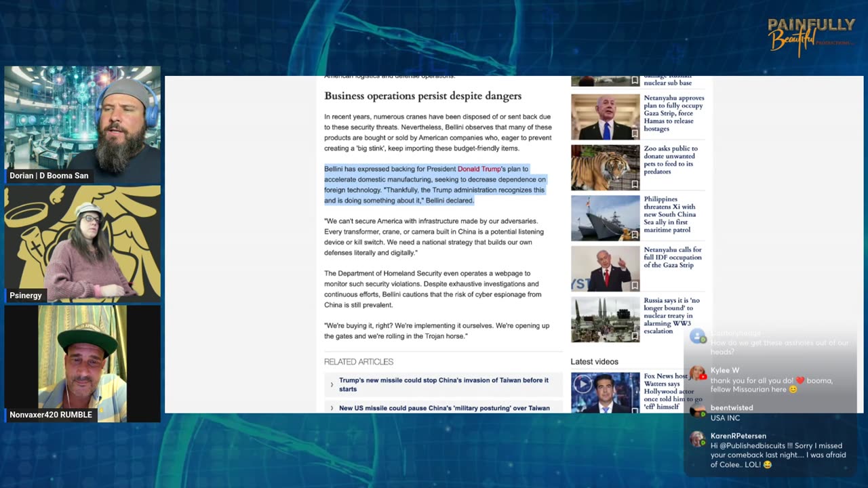Bookmark the Philippines threatens Xi article
The image size is (868, 488).
[635, 235]
